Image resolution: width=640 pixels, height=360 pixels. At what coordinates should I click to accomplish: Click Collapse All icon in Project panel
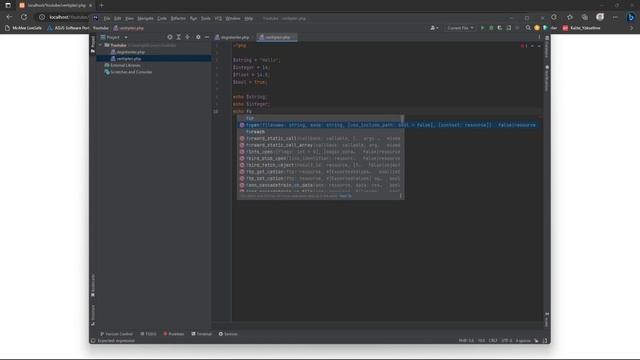(x=187, y=37)
